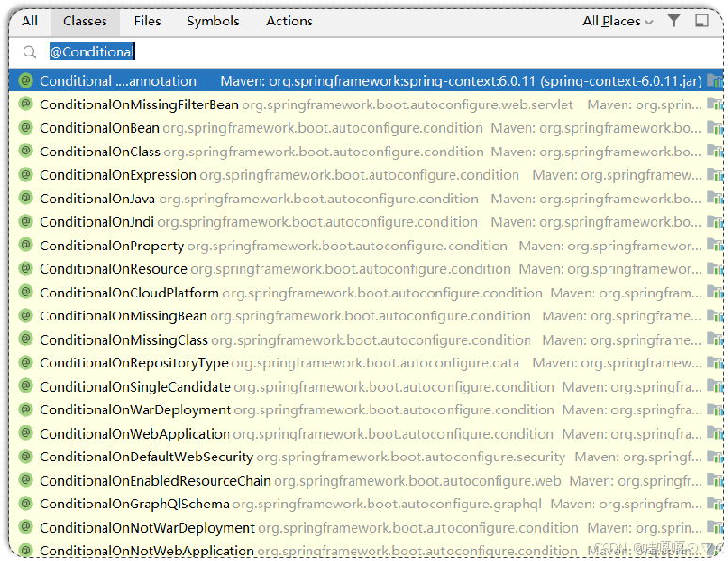Select ConditionalOnMissingFilterBean result
Image resolution: width=728 pixels, height=561 pixels.
(366, 104)
